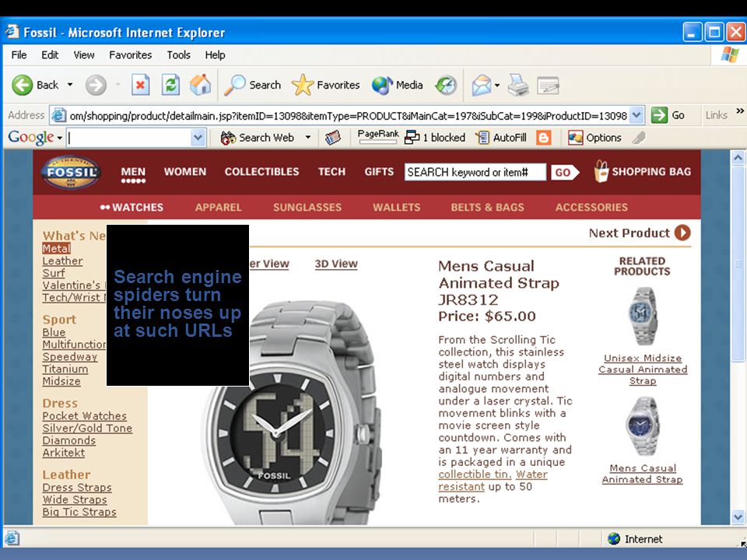Click the site search GO button
Screen dimensions: 747x560
[x=565, y=173]
